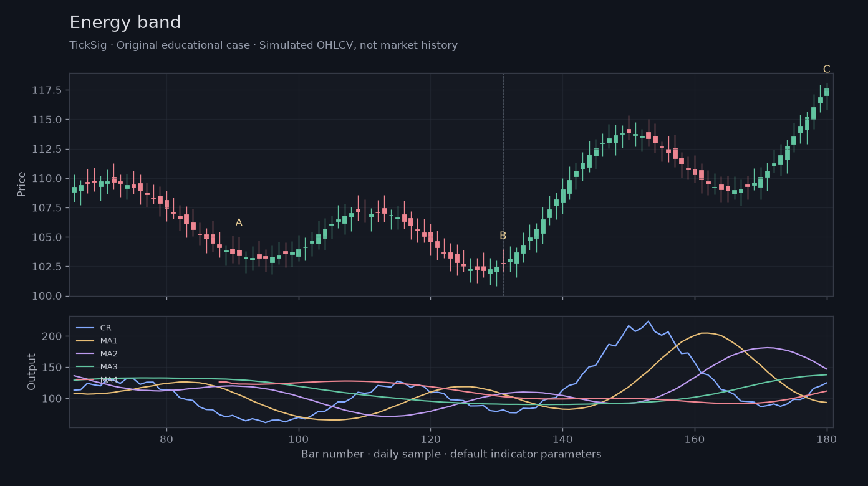Click the 102.5 price axis tick
Image resolution: width=868 pixels, height=486 pixels.
47,267
